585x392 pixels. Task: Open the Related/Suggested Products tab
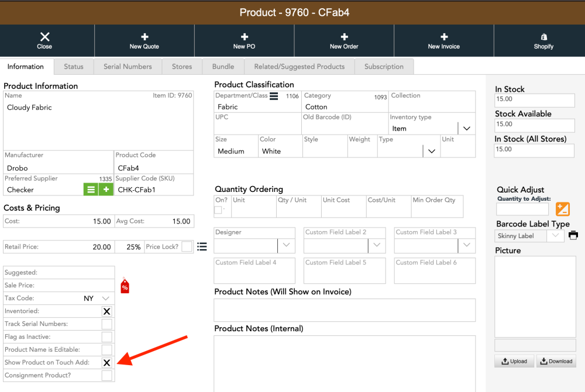[299, 66]
